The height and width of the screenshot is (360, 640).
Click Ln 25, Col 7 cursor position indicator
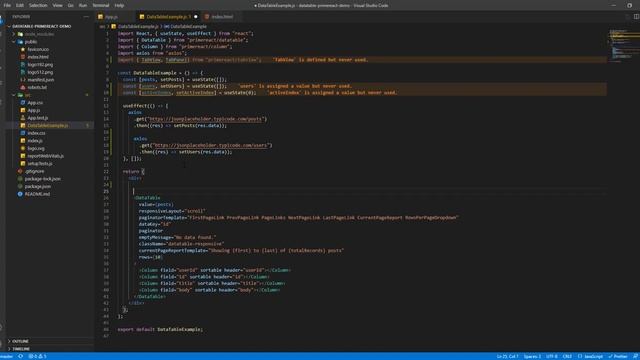coord(507,356)
